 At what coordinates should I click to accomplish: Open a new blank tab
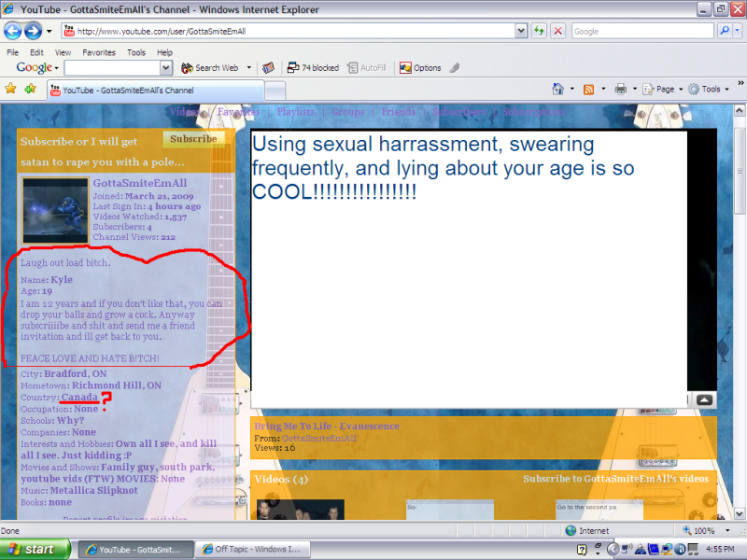pos(275,91)
